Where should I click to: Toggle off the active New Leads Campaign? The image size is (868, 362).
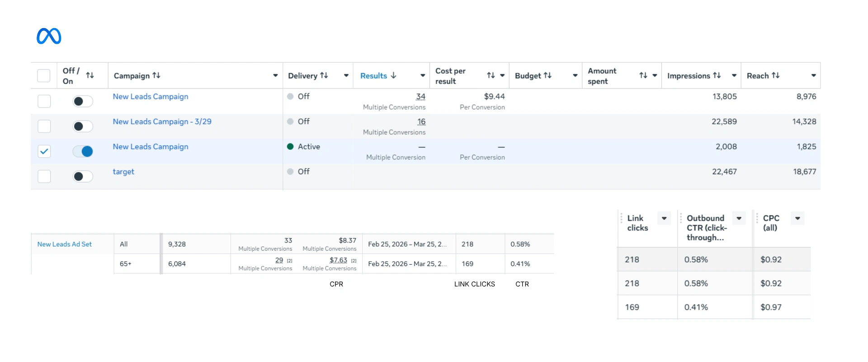pos(83,151)
